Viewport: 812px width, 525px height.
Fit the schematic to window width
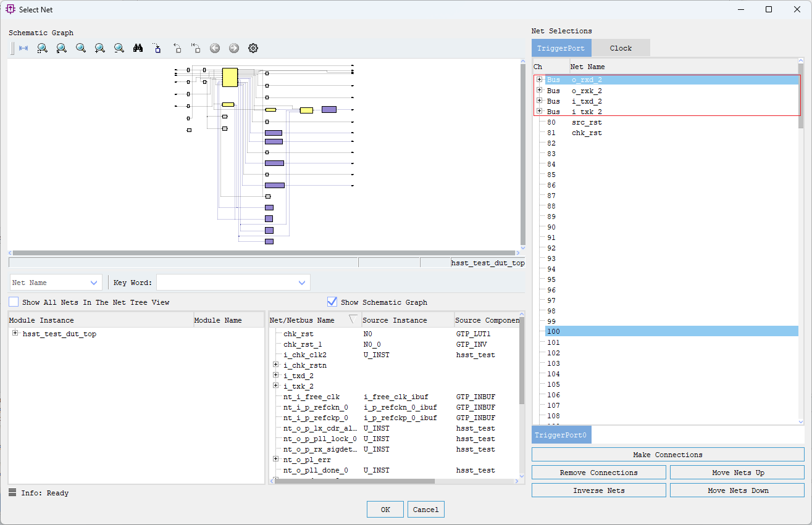tap(23, 48)
